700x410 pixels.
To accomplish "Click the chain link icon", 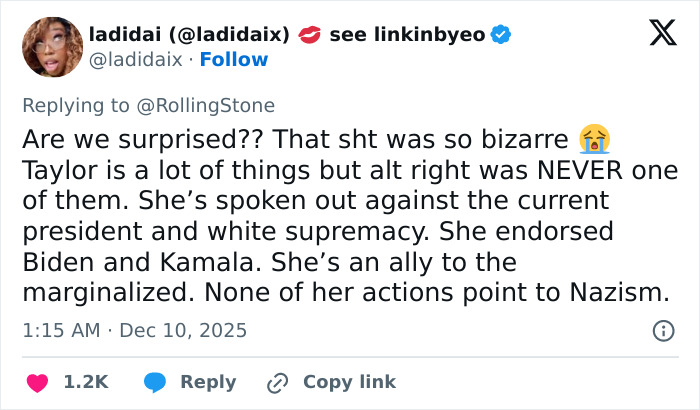I will click(x=277, y=382).
